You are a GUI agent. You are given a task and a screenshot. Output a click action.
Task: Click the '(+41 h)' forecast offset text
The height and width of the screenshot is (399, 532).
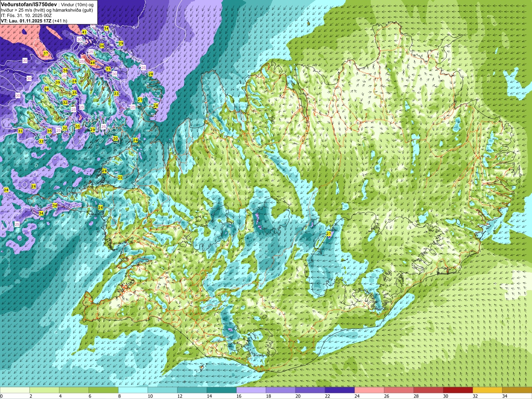pyautogui.click(x=60, y=20)
